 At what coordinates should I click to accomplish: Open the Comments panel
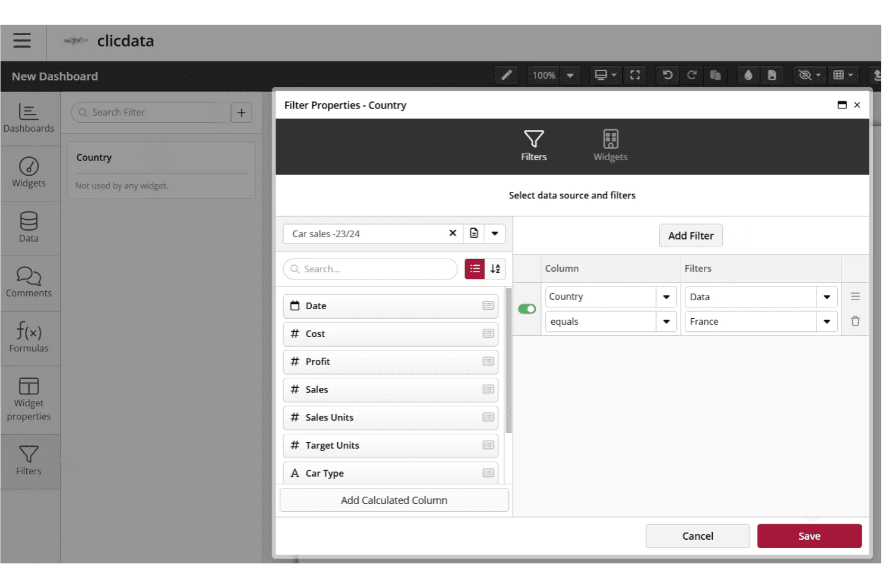29,282
